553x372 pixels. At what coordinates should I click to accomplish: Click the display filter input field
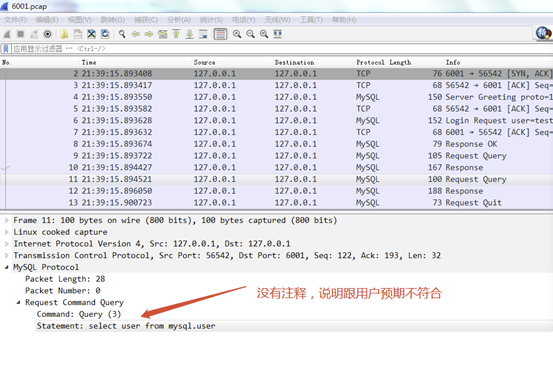click(282, 49)
